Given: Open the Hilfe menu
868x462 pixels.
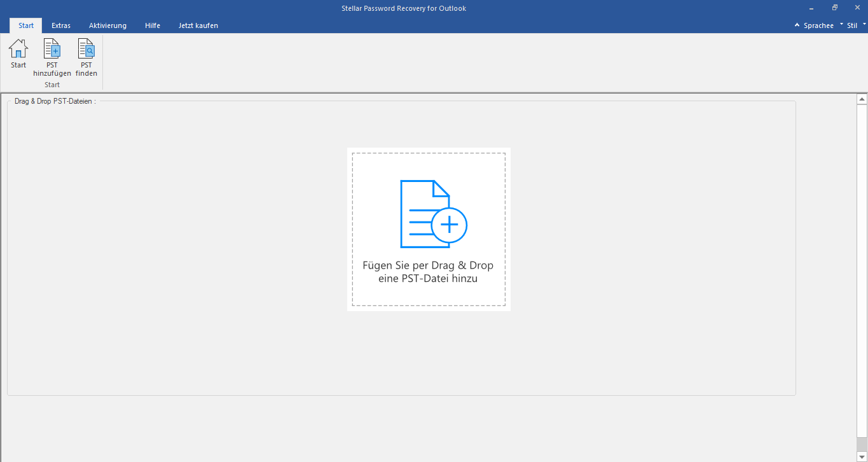Looking at the screenshot, I should point(153,25).
